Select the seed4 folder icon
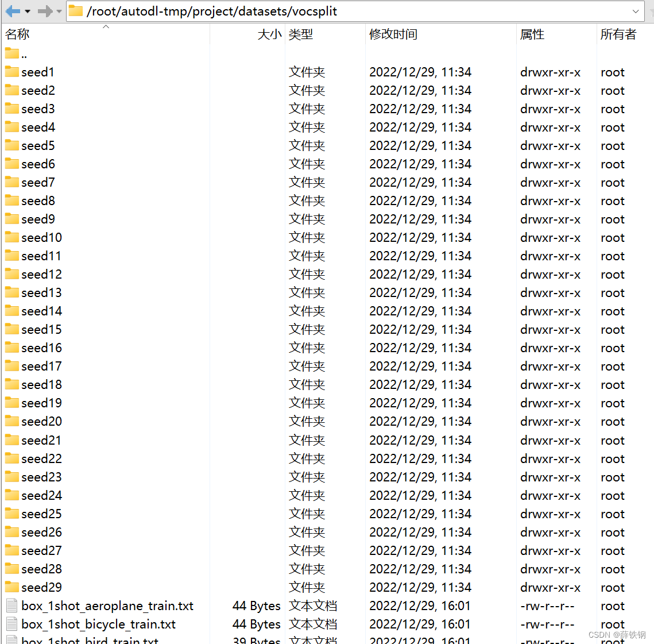This screenshot has width=654, height=644. [12, 127]
